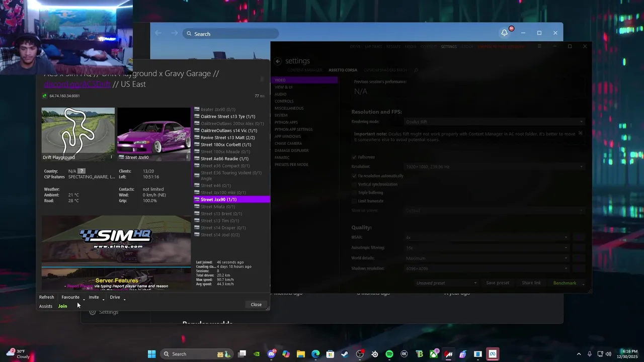This screenshot has height=362, width=644.
Task: Expand the arrow next to Invite
Action: click(x=103, y=299)
